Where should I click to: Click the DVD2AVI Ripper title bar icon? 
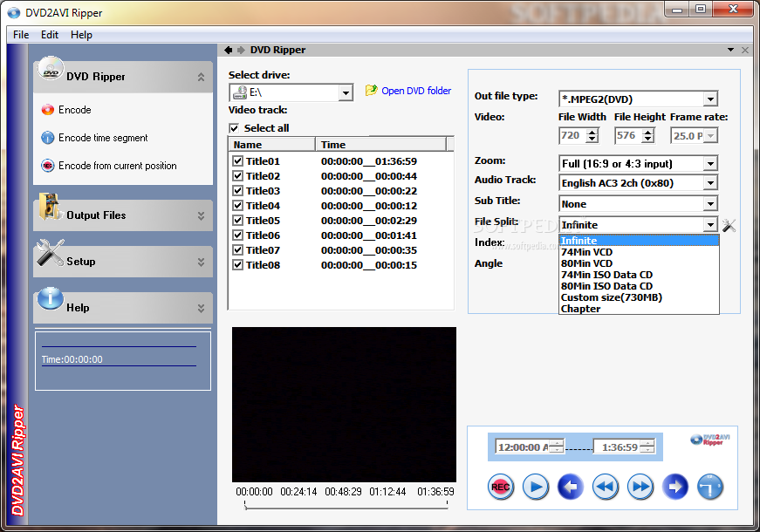14,12
